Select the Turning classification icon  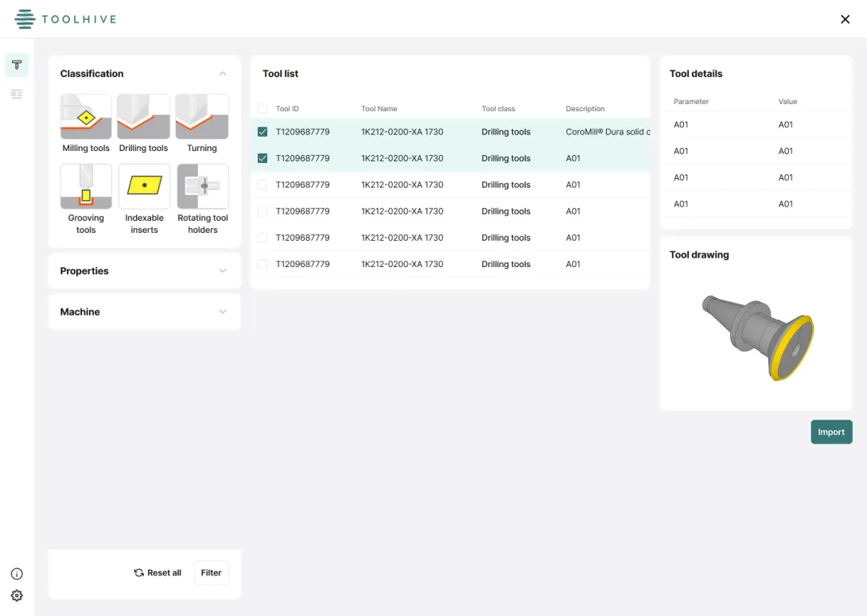[x=201, y=116]
